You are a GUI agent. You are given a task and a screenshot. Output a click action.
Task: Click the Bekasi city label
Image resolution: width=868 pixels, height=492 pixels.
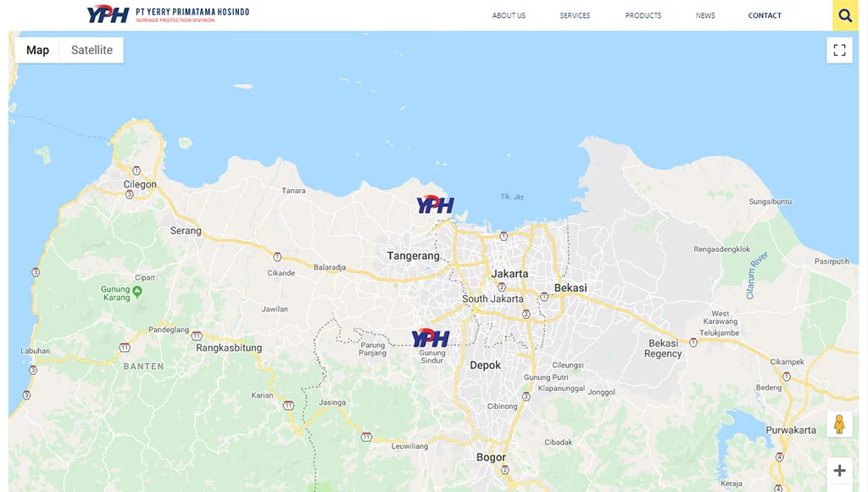[x=570, y=288]
